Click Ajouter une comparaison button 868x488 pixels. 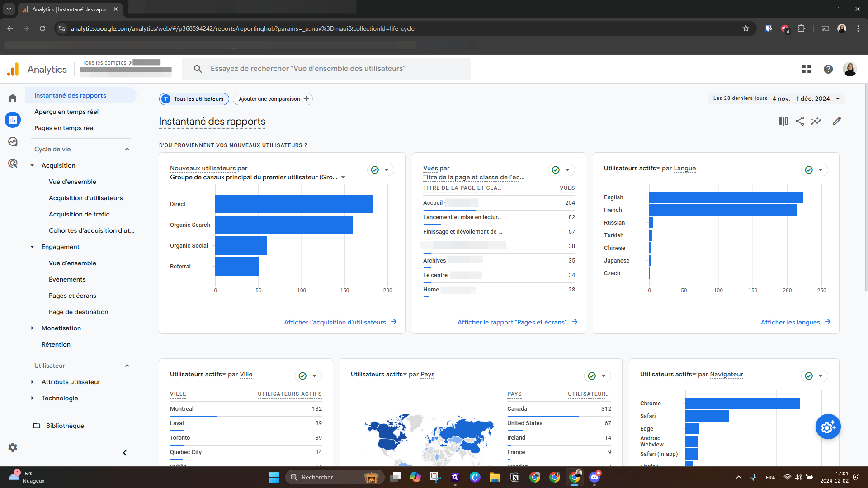pos(273,99)
